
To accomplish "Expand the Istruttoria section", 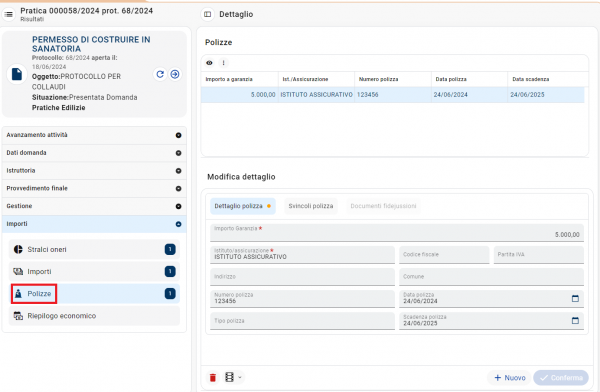I will point(94,171).
